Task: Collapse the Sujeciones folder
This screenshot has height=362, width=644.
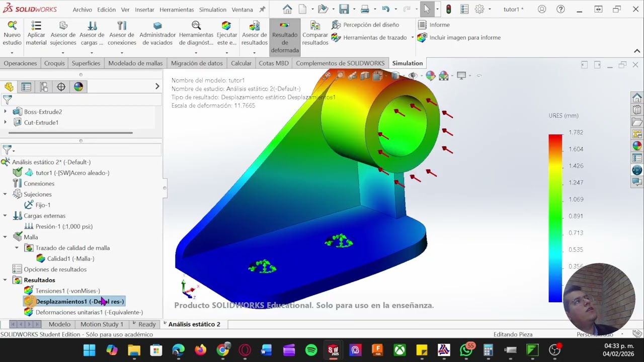Action: click(5, 194)
